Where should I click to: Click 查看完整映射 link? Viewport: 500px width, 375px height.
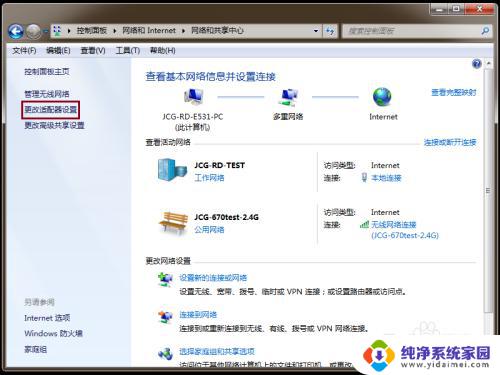[454, 92]
